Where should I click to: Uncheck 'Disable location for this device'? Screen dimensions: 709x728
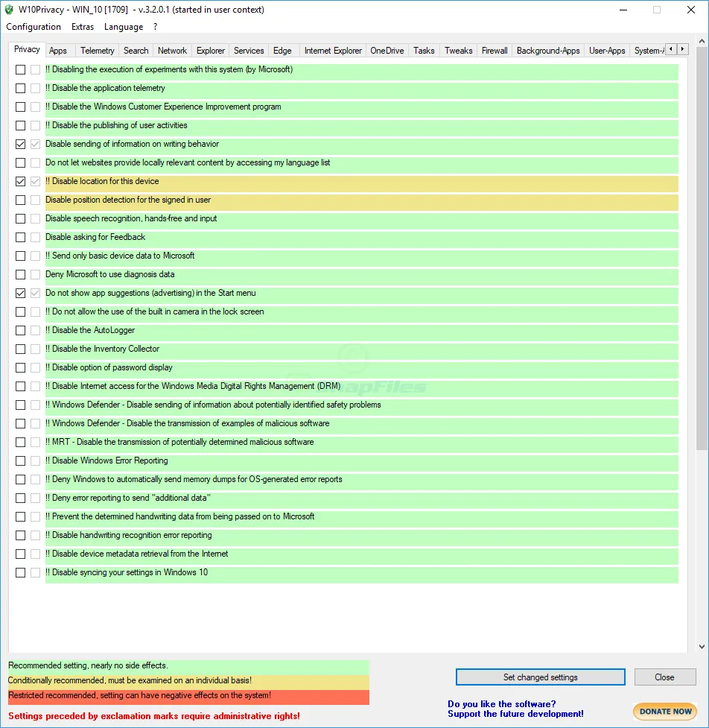pyautogui.click(x=20, y=182)
